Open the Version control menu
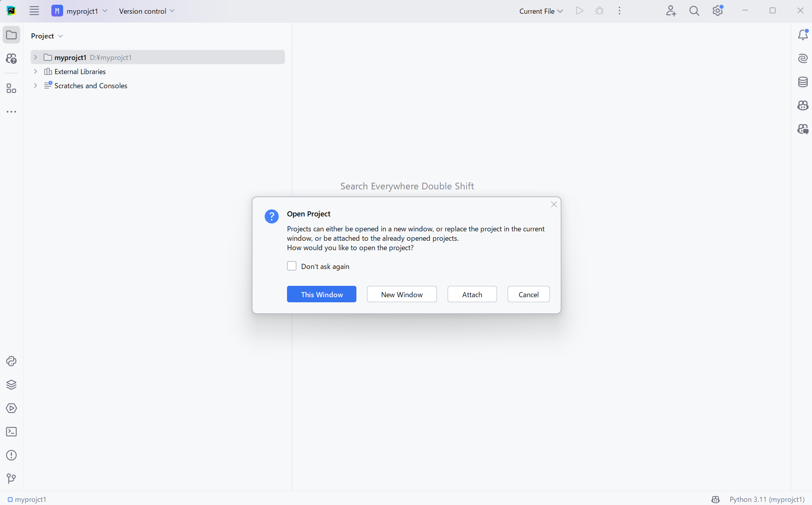This screenshot has width=812, height=505. (147, 11)
